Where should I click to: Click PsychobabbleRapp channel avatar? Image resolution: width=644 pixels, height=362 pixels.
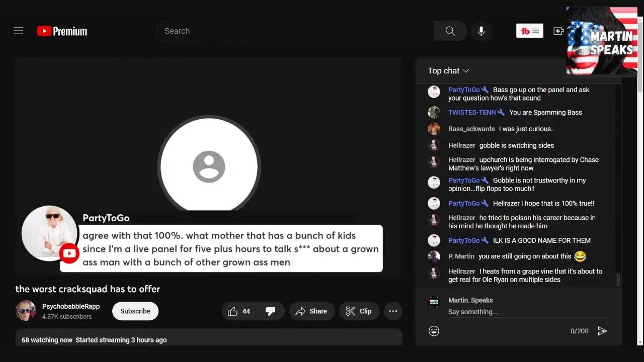pyautogui.click(x=26, y=311)
